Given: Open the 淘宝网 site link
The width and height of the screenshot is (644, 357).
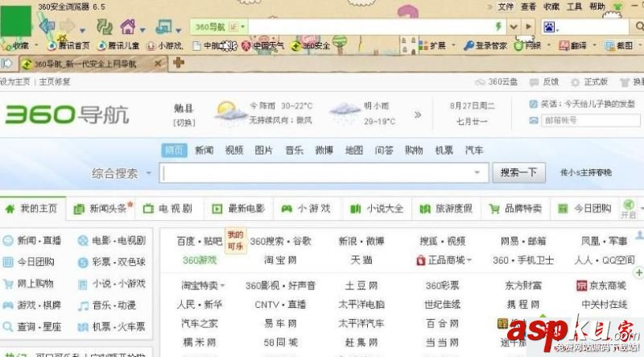Looking at the screenshot, I should (x=280, y=260).
